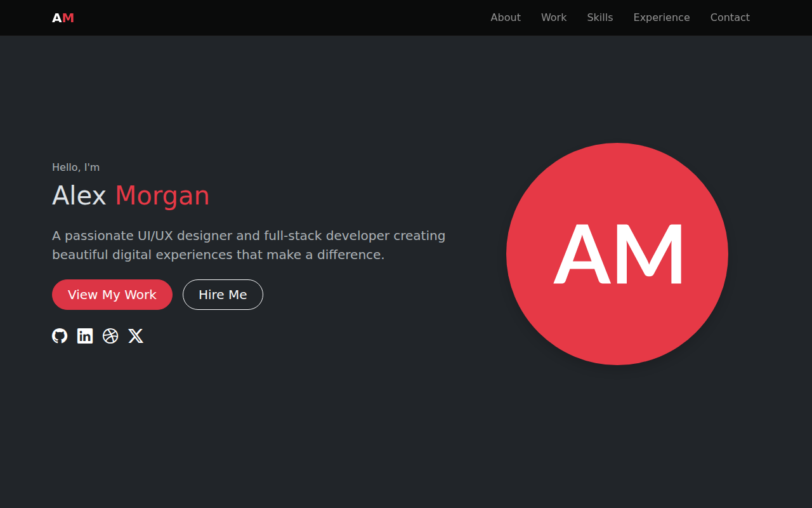
Task: Open the GitHub profile icon
Action: (59, 336)
